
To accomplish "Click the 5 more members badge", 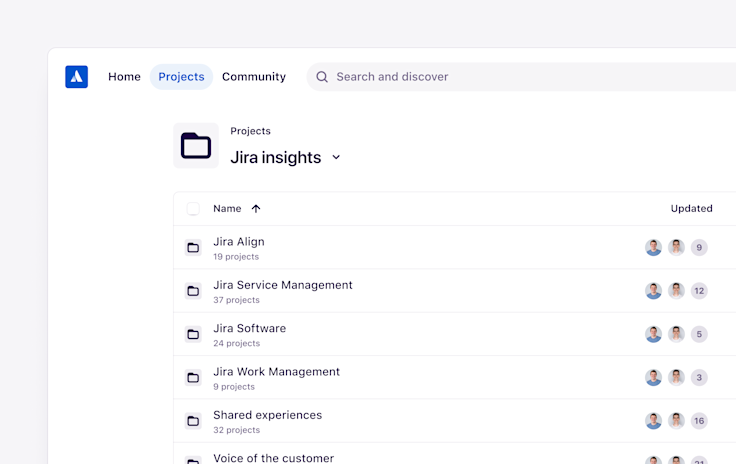I will [x=699, y=335].
